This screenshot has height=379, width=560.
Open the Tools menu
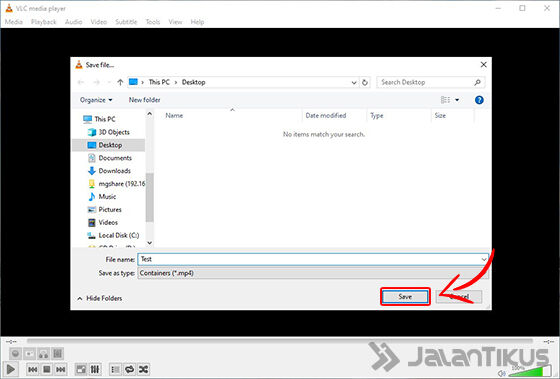pyautogui.click(x=153, y=22)
